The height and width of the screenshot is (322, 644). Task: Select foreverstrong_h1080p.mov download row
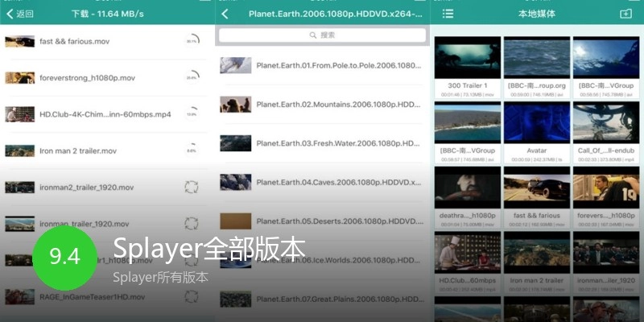pos(107,77)
